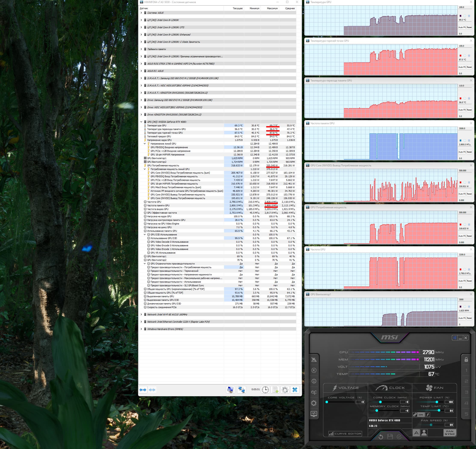Image resolution: width=476 pixels, height=449 pixels.
Task: Open HWiNFO sensor settings gear
Action: point(285,390)
